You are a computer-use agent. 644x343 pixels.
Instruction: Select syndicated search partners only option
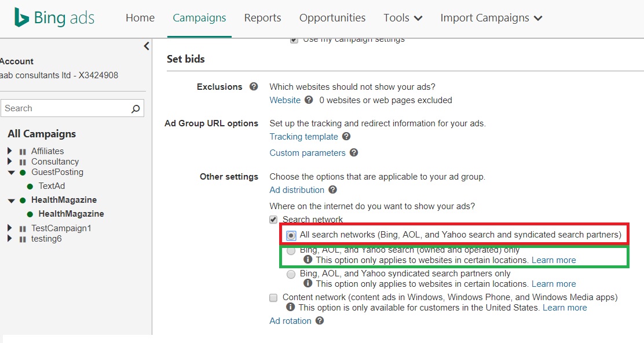pos(291,275)
